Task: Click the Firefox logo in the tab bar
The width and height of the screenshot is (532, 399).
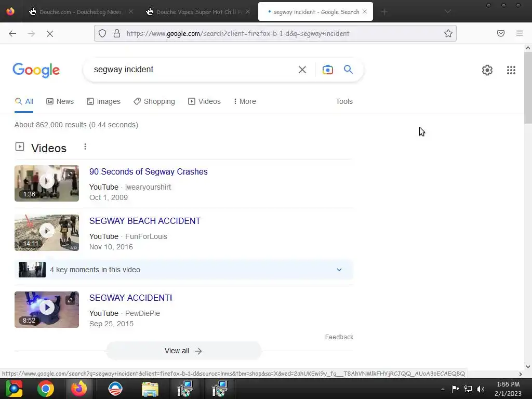Action: pos(10,11)
